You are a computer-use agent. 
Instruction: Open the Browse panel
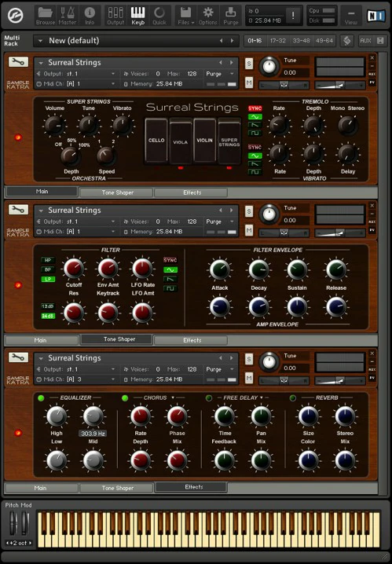46,16
